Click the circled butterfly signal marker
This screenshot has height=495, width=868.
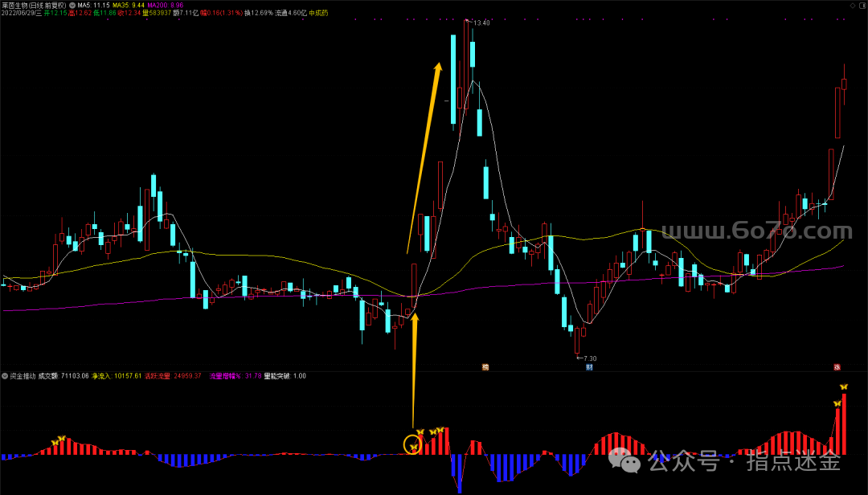coord(413,444)
